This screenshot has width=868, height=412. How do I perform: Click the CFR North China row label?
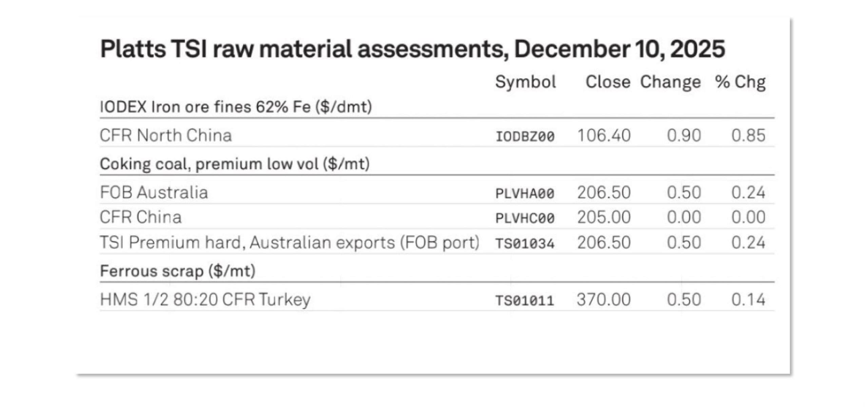pos(166,135)
